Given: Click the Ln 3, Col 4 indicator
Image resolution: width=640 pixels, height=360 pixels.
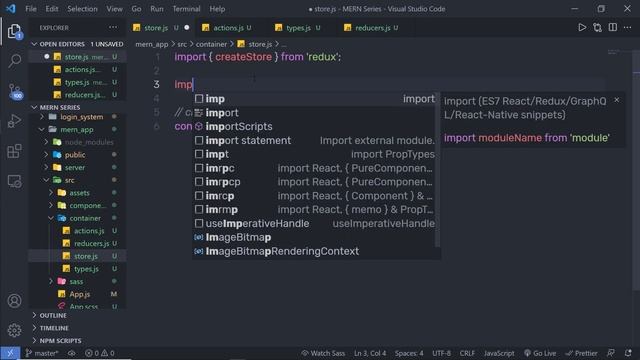Looking at the screenshot, I should coord(370,353).
